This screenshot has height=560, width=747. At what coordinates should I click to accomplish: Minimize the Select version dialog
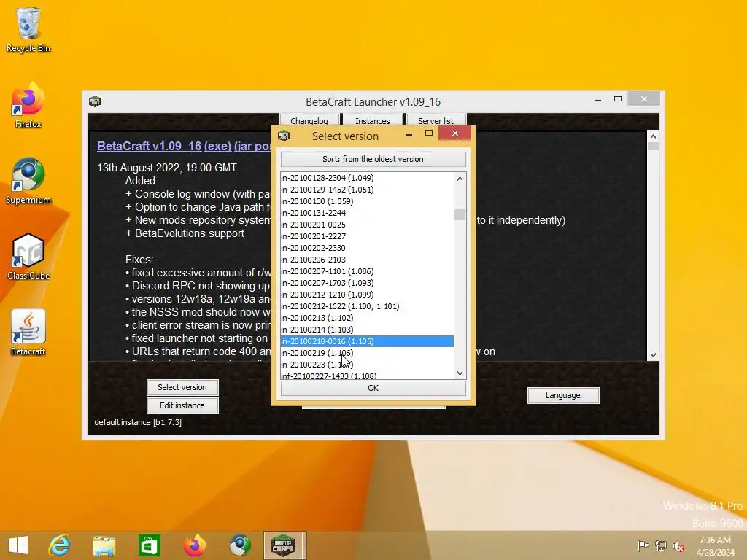(x=409, y=135)
